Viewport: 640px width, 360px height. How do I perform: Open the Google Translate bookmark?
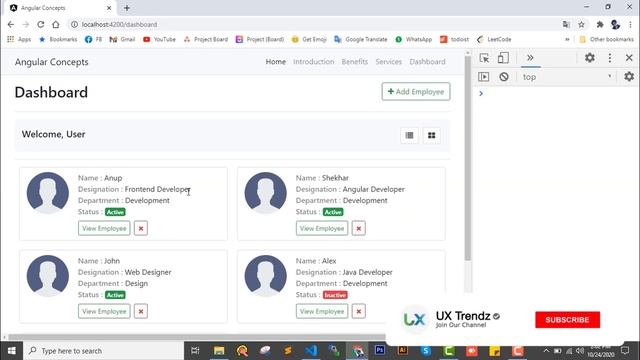click(x=361, y=40)
